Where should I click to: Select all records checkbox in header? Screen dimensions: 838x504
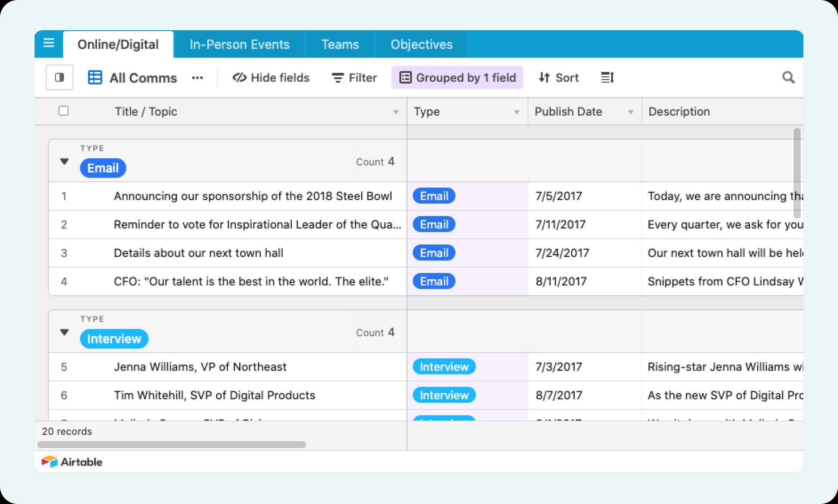point(63,110)
